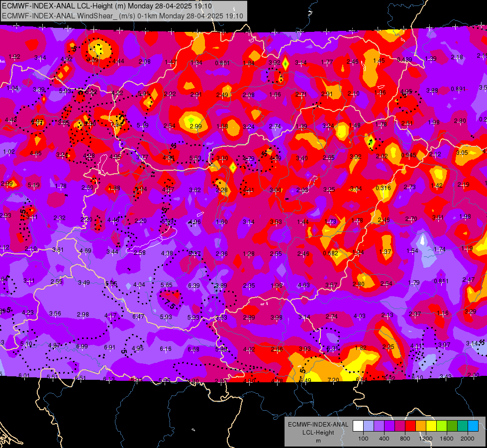This screenshot has width=487, height=448.
Task: Click the wind shear value 2.25
Action: click(388, 346)
